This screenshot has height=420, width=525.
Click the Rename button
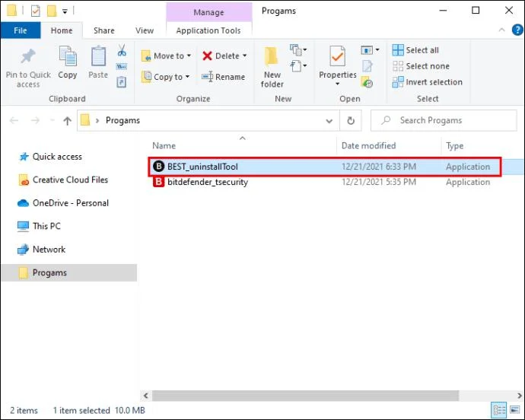tap(224, 77)
